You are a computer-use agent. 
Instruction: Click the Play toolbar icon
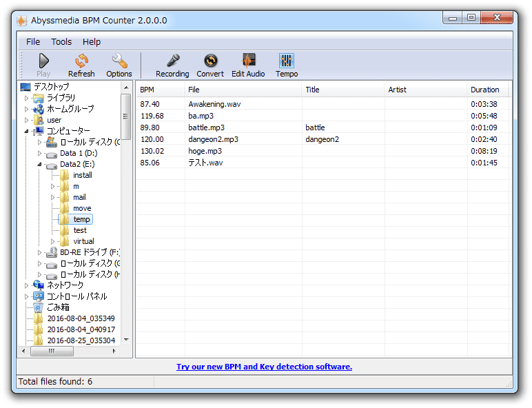43,61
